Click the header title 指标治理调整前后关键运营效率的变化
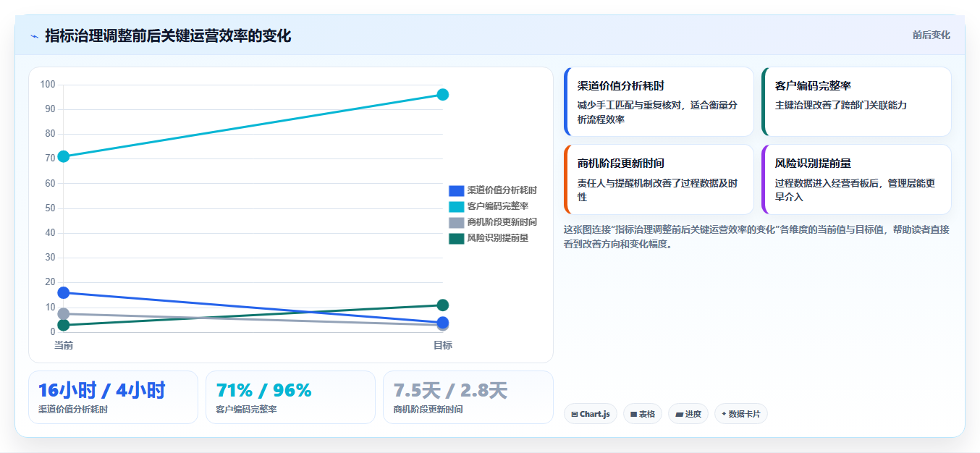The image size is (980, 453). pyautogui.click(x=168, y=35)
